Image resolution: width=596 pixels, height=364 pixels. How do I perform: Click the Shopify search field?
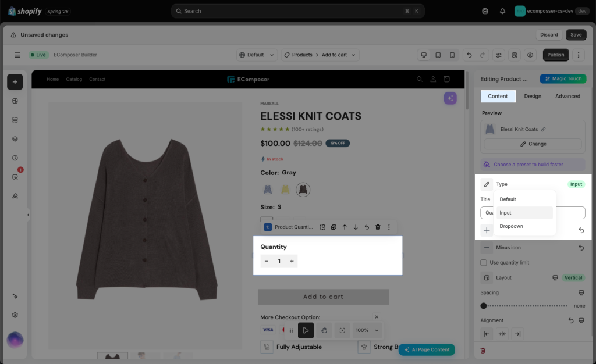tap(298, 11)
